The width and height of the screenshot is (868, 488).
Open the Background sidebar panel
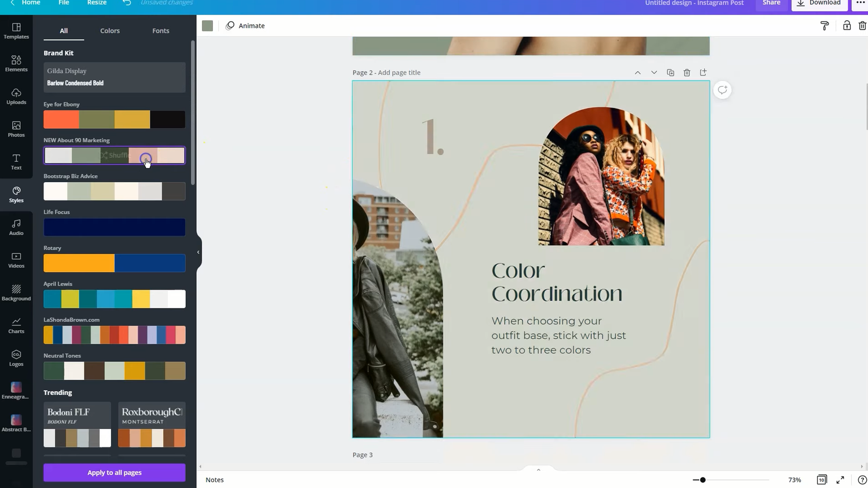16,293
